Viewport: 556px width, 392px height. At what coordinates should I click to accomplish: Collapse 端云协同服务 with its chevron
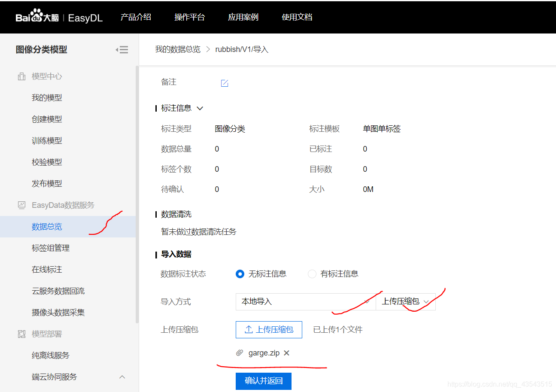click(x=122, y=377)
